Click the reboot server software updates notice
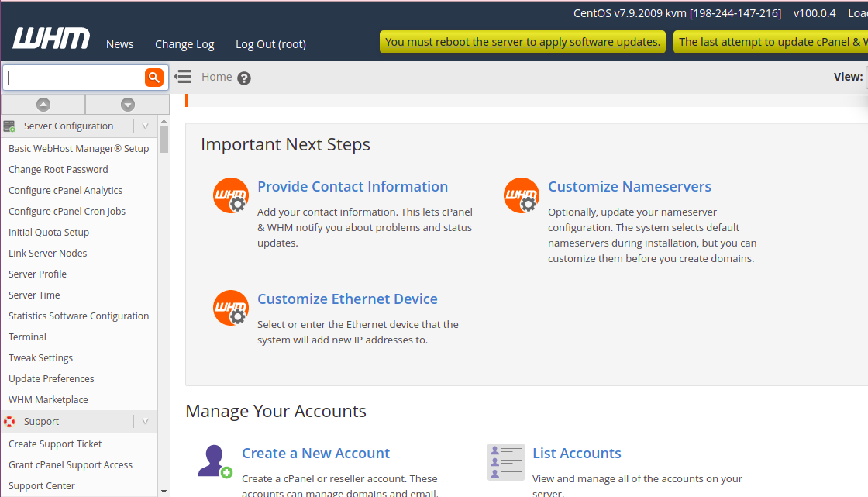 tap(522, 42)
